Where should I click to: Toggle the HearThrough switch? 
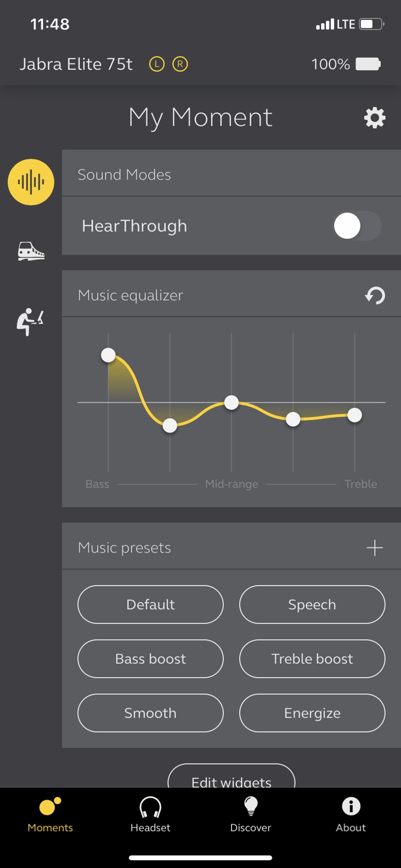tap(357, 226)
